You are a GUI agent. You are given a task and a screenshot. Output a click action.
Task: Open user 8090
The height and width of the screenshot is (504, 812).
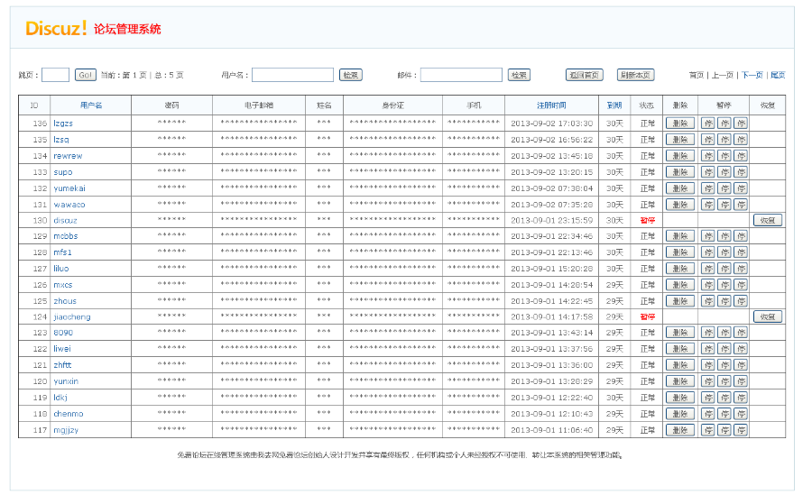63,332
